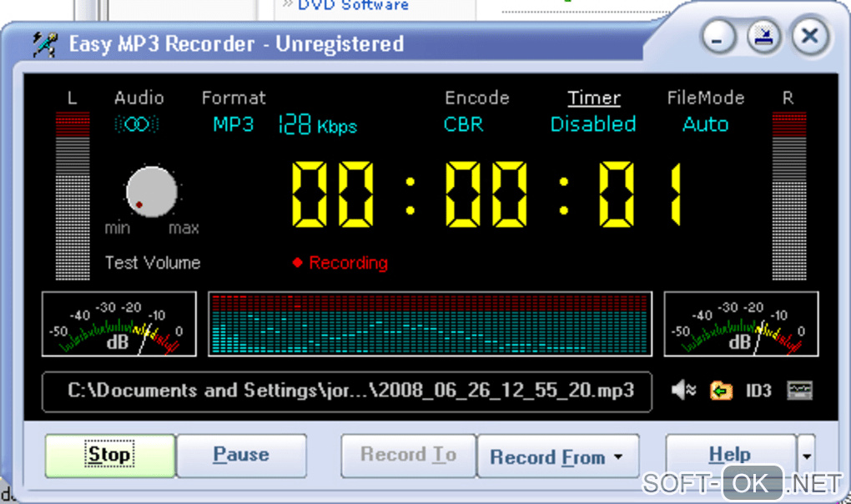Open the output folder icon

[721, 390]
